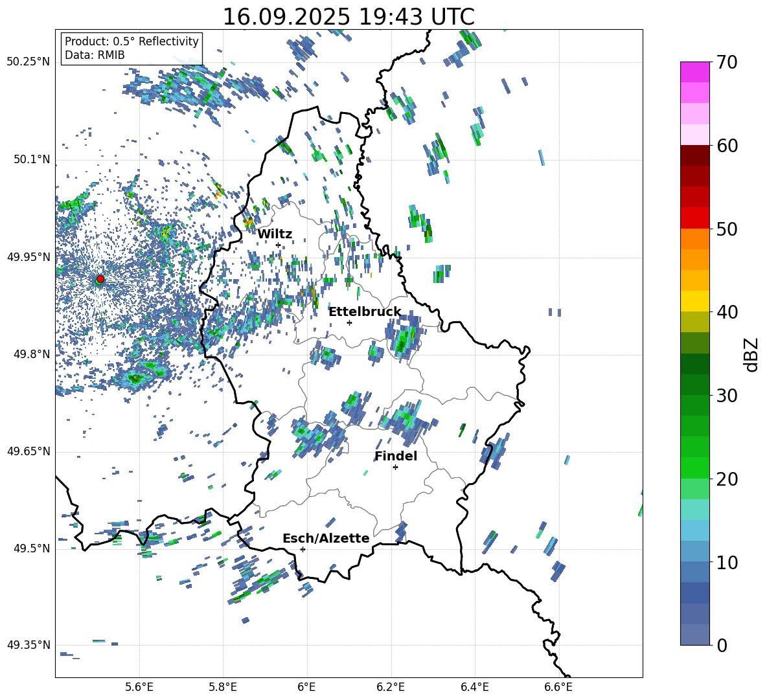Screen dimensions: 767x700
Task: Click the cross marker below the Findel label
Action: 395,467
